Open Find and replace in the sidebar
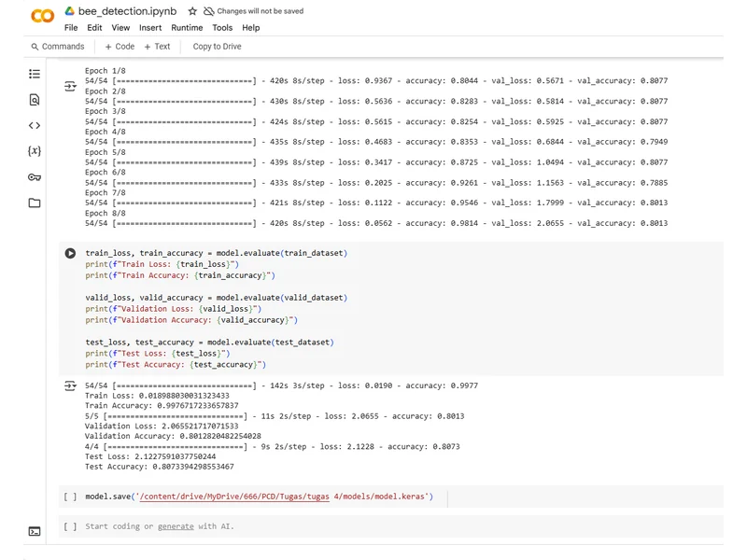The width and height of the screenshot is (747, 560). 35,100
